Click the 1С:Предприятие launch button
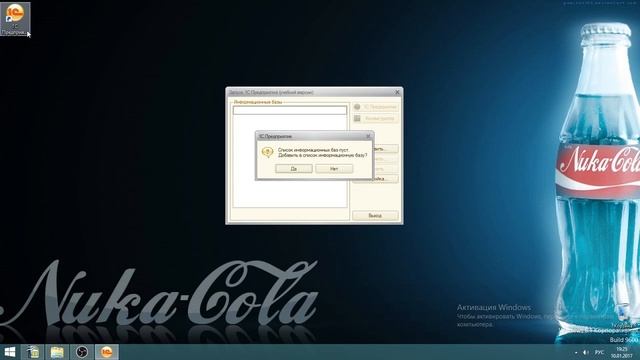640x360 pixels. click(x=376, y=107)
